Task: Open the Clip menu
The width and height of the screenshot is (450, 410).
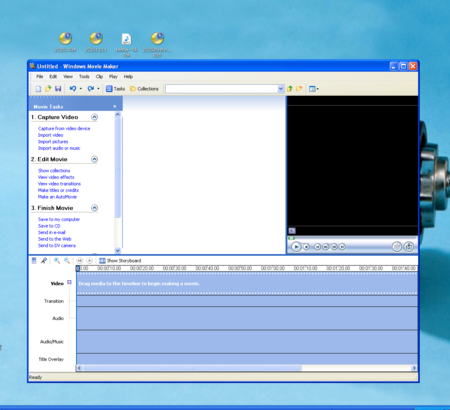Action: pos(99,76)
